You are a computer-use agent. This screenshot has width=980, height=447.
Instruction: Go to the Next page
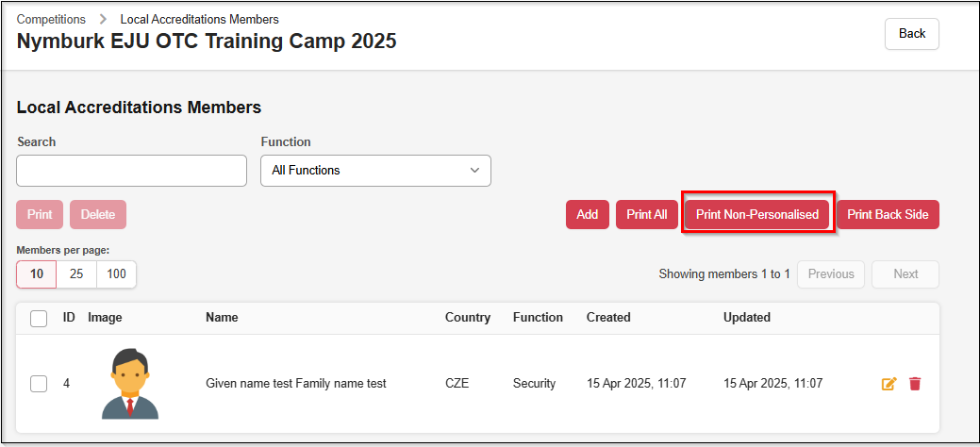pos(905,274)
